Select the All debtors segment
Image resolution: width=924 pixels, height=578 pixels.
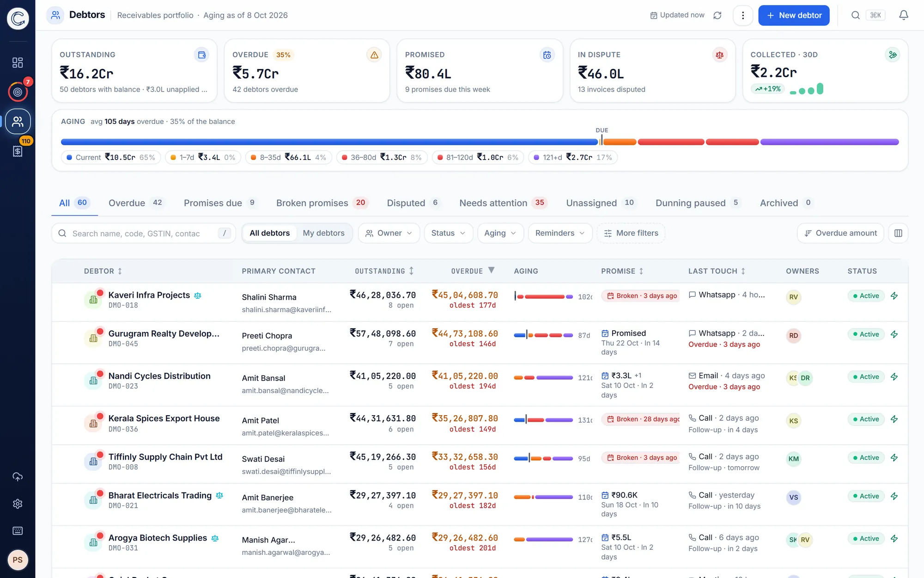coord(270,233)
